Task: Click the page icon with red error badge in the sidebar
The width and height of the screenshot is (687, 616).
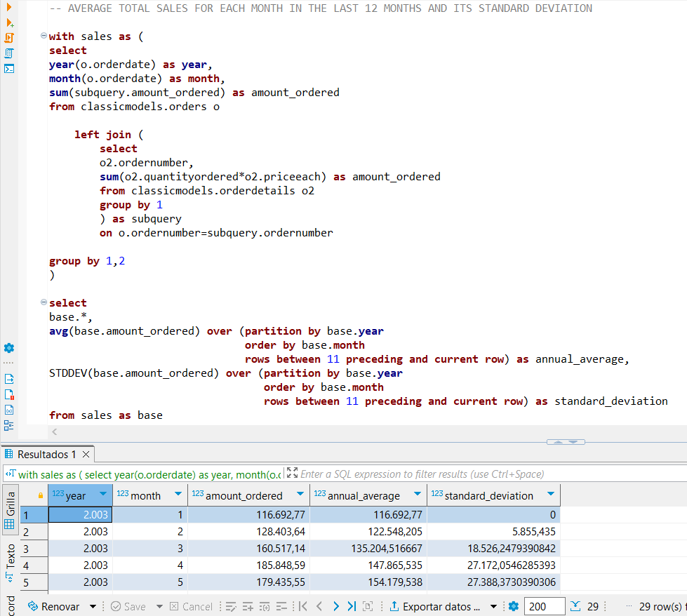Action: [9, 394]
